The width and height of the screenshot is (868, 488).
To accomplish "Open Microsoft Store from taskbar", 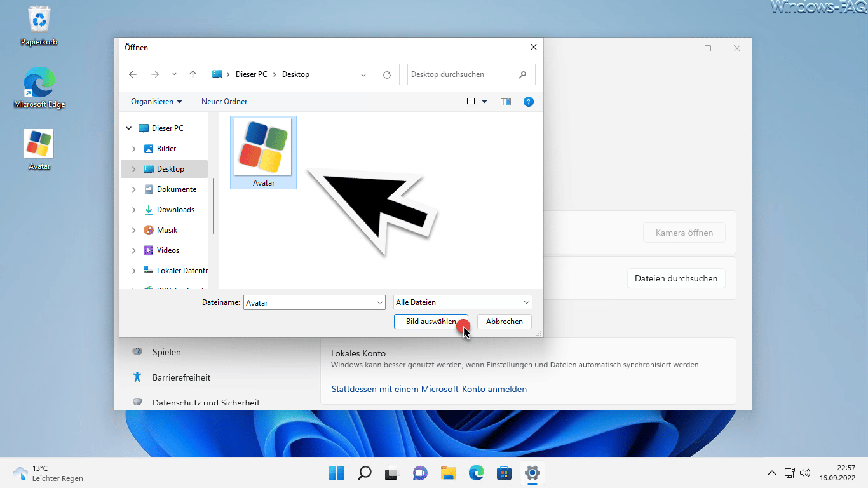I will tap(505, 473).
